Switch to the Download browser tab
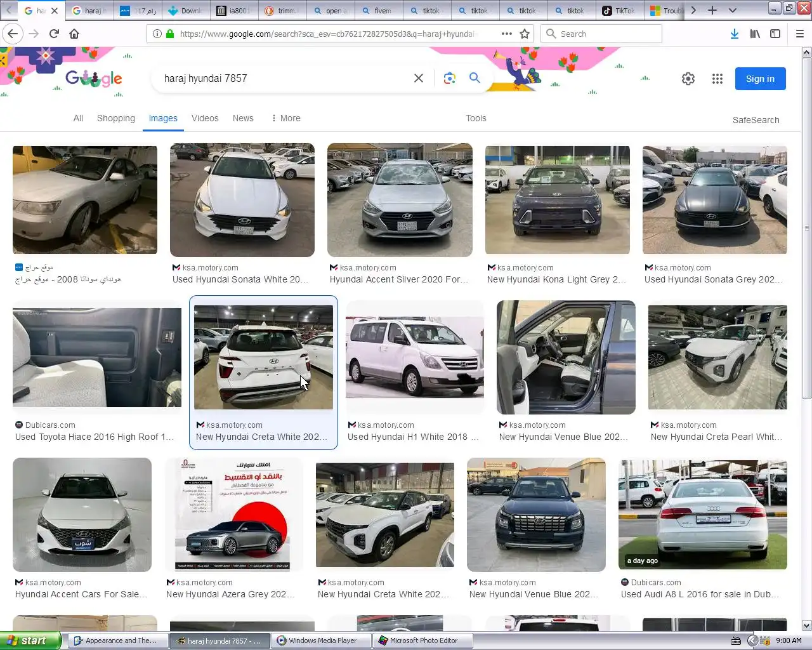 tap(185, 11)
